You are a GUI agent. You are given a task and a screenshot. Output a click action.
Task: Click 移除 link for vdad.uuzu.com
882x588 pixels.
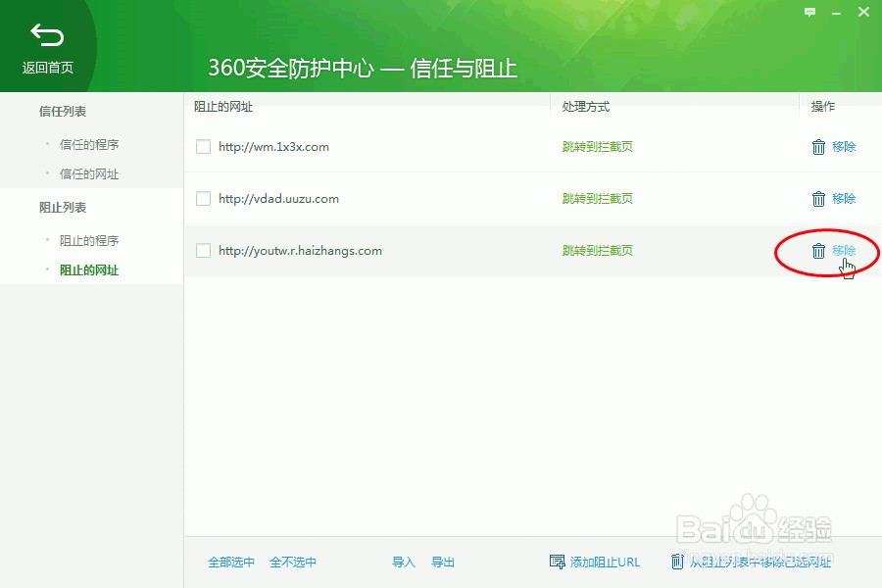point(844,199)
